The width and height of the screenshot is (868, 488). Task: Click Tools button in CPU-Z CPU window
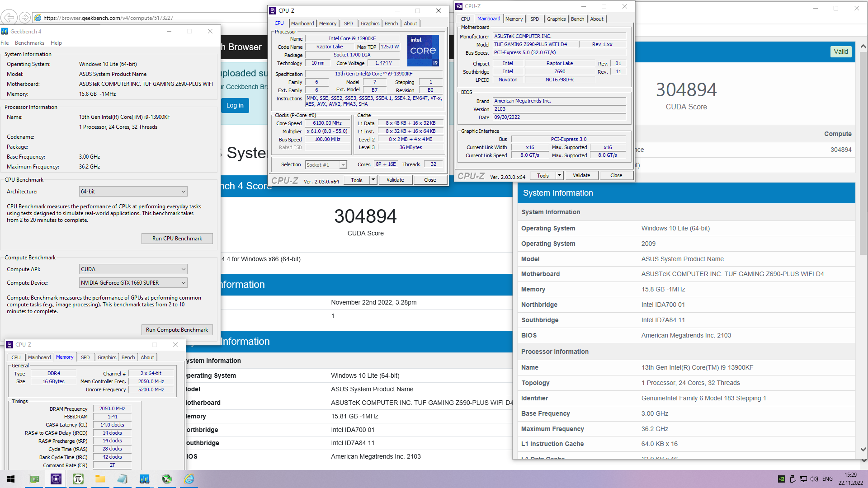357,180
